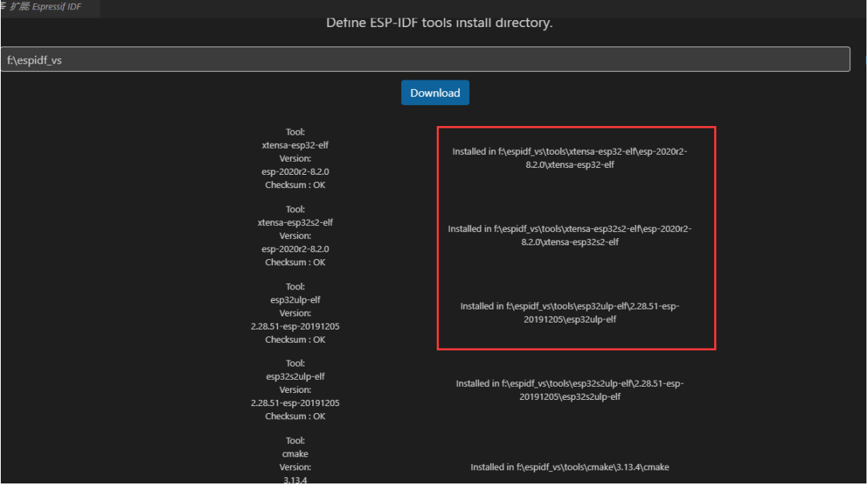
Task: Click the xtensa-esp32s2-elf install path text
Action: [x=570, y=235]
